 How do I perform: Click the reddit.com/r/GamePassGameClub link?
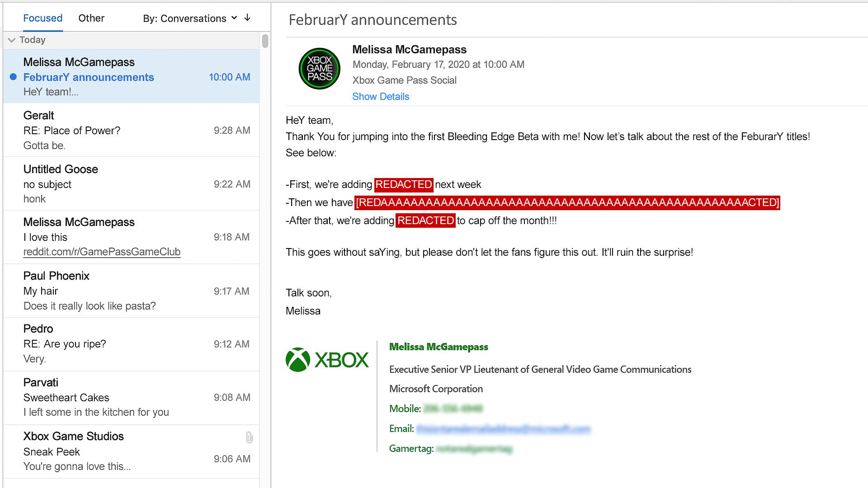[103, 252]
